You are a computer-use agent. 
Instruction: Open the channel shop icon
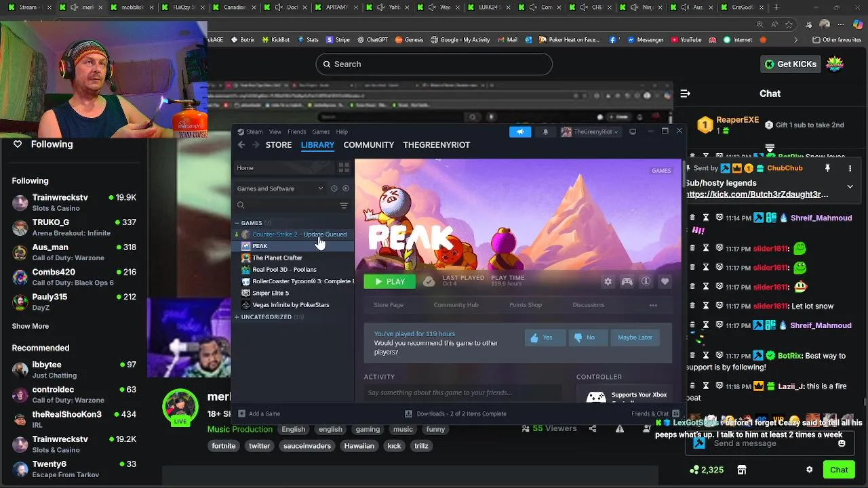(742, 470)
